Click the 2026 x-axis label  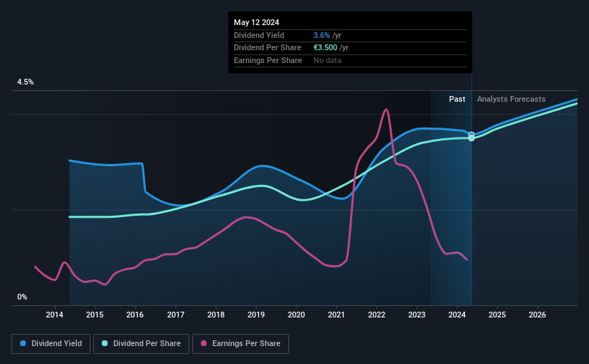(537, 315)
